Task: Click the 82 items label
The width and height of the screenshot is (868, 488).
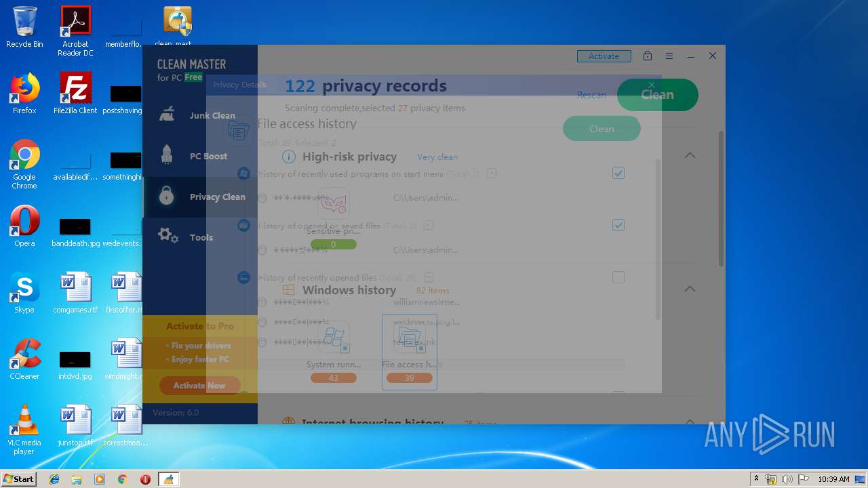Action: coord(433,291)
